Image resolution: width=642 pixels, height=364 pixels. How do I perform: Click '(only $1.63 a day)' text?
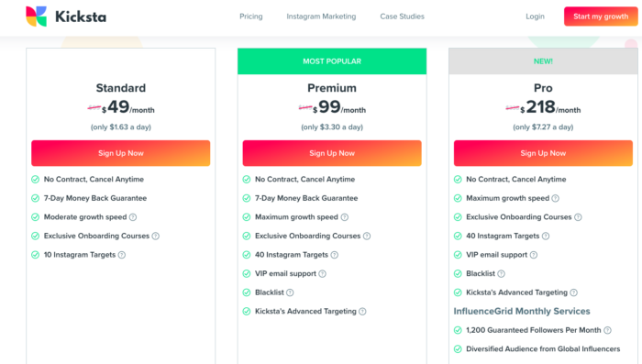(121, 127)
